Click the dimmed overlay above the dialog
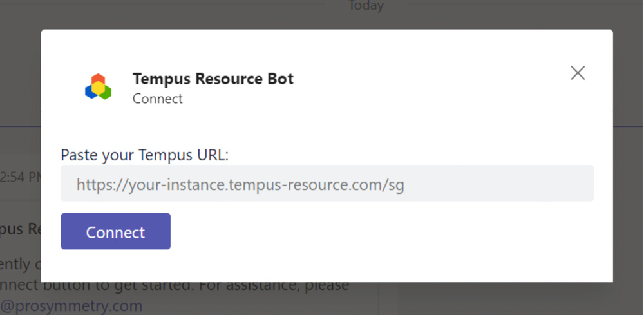The image size is (644, 315). click(x=193, y=14)
